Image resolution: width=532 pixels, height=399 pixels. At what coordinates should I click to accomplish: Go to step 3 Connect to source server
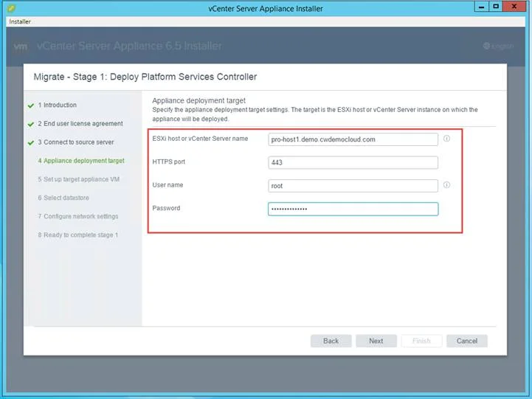[76, 142]
